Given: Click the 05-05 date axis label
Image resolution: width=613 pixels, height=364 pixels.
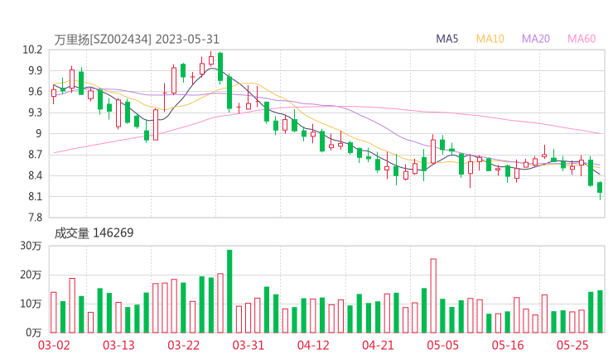Looking at the screenshot, I should pos(443,345).
